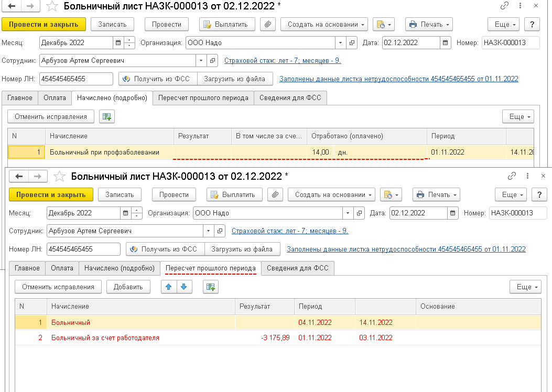Switch to Сведения для ФСС tab in lower window
The width and height of the screenshot is (552, 392).
(297, 268)
